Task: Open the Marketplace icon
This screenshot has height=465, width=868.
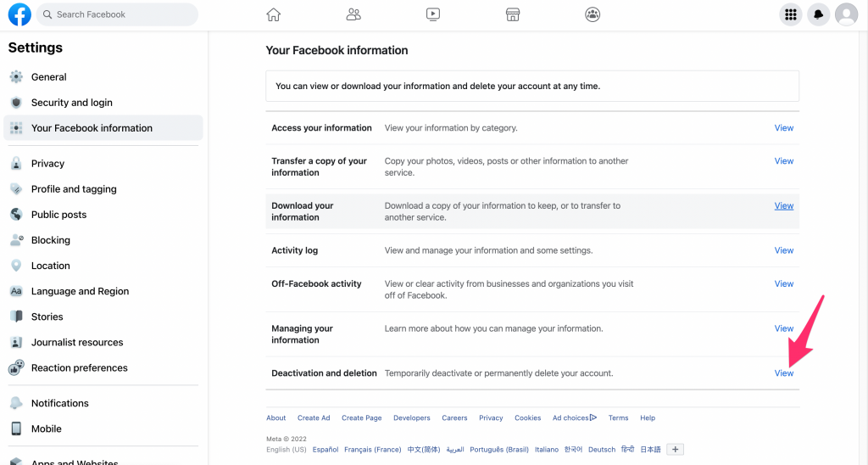Action: point(512,14)
